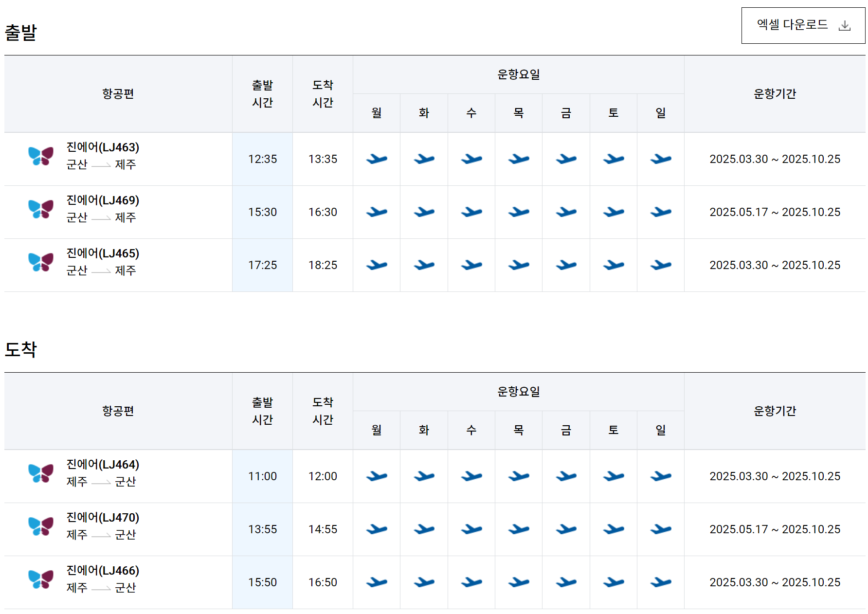868x614 pixels.
Task: Select flight name 진에어(LJ470)
Action: point(103,517)
